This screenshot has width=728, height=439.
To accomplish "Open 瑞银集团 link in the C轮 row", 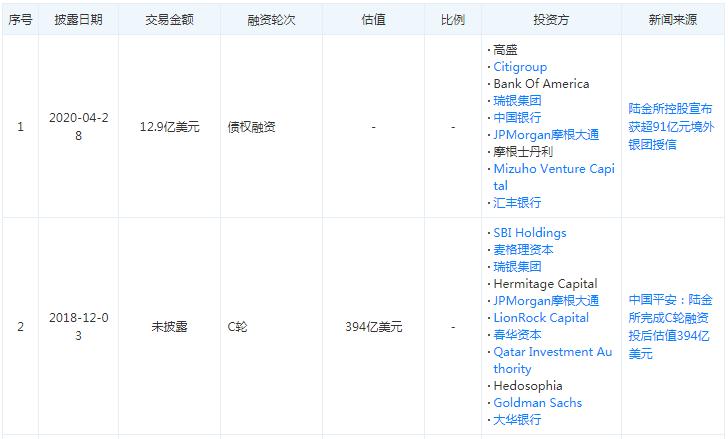I will (x=517, y=267).
